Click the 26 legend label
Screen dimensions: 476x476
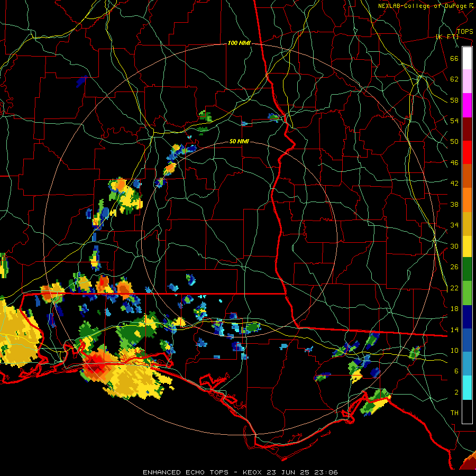point(454,267)
